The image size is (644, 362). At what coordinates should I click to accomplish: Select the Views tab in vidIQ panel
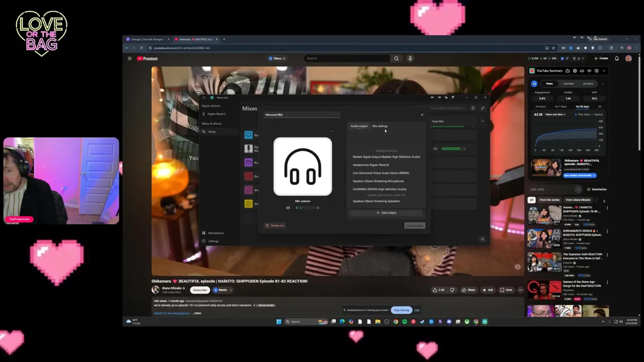click(549, 83)
